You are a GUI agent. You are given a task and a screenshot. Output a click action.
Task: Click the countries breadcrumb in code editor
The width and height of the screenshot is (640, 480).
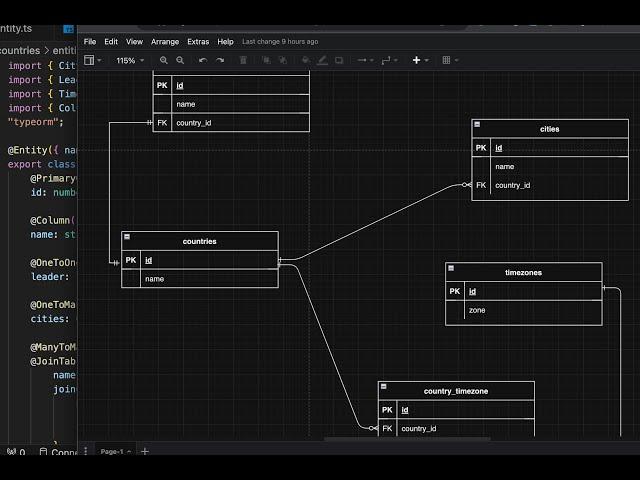click(20, 51)
